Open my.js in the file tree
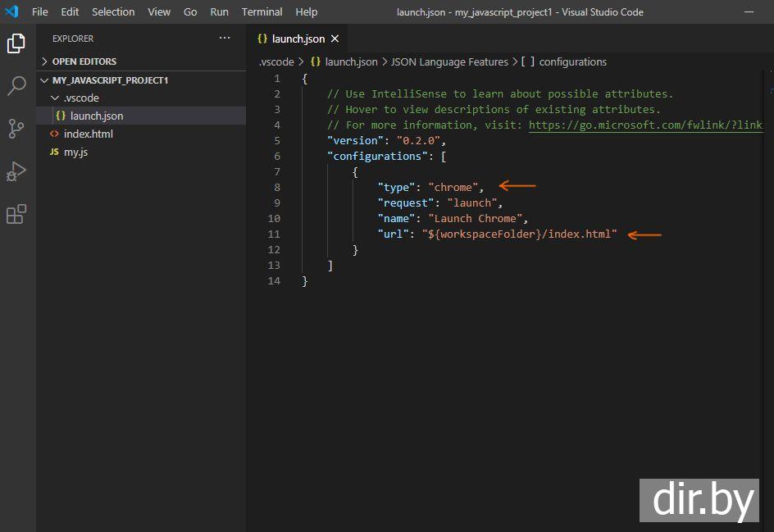Screen dimensions: 774x532 click(x=75, y=152)
